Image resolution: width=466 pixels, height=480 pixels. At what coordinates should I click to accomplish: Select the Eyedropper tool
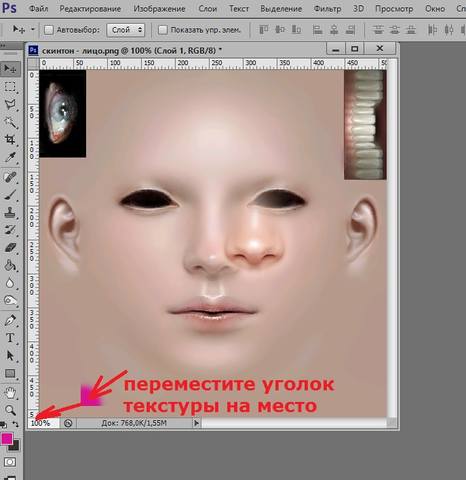coord(10,157)
